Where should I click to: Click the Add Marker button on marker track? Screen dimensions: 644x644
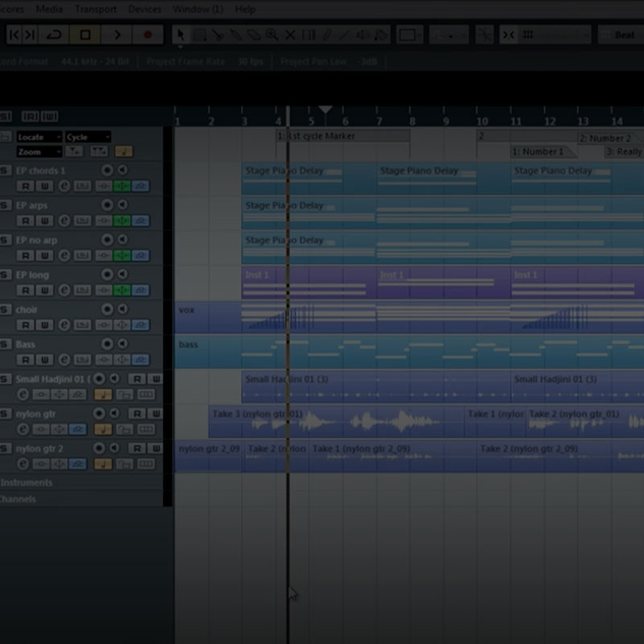tap(74, 151)
